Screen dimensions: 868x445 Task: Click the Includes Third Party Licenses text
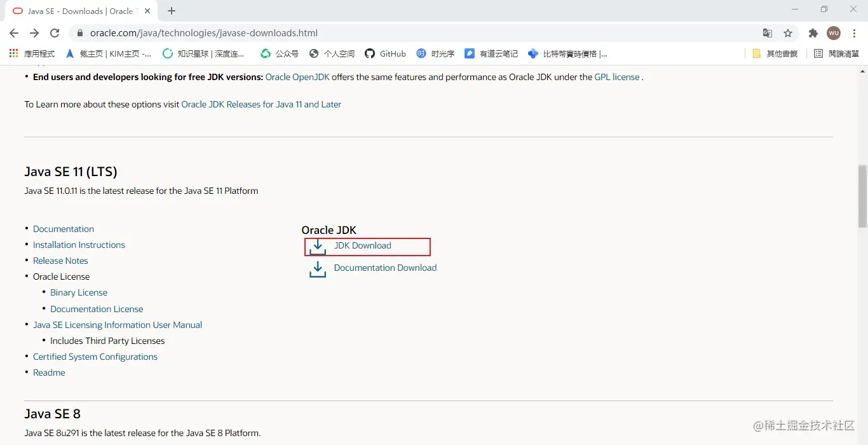[x=107, y=341]
